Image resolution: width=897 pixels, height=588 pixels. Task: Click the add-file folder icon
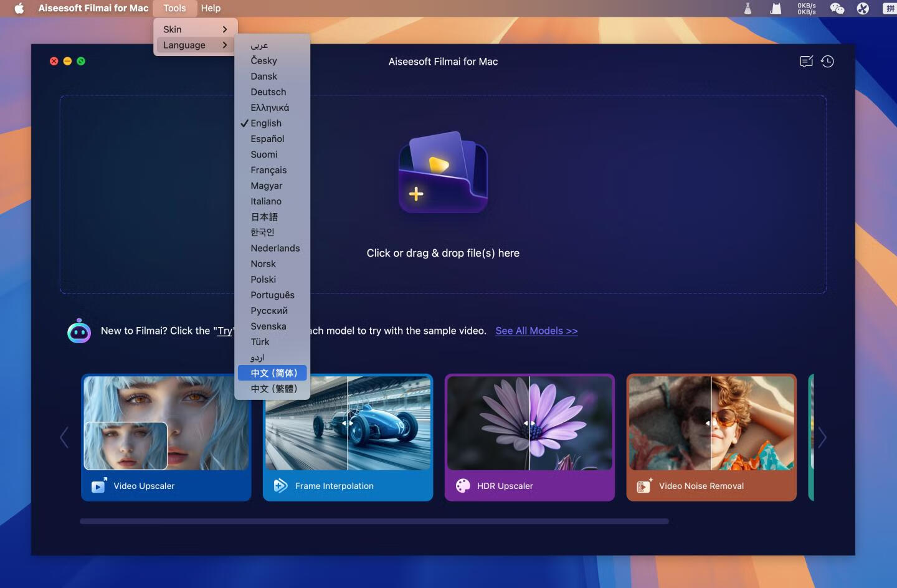443,172
